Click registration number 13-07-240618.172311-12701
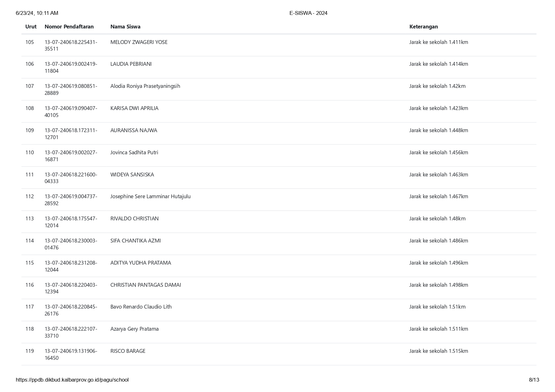This screenshot has height=392, width=555. coord(71,134)
